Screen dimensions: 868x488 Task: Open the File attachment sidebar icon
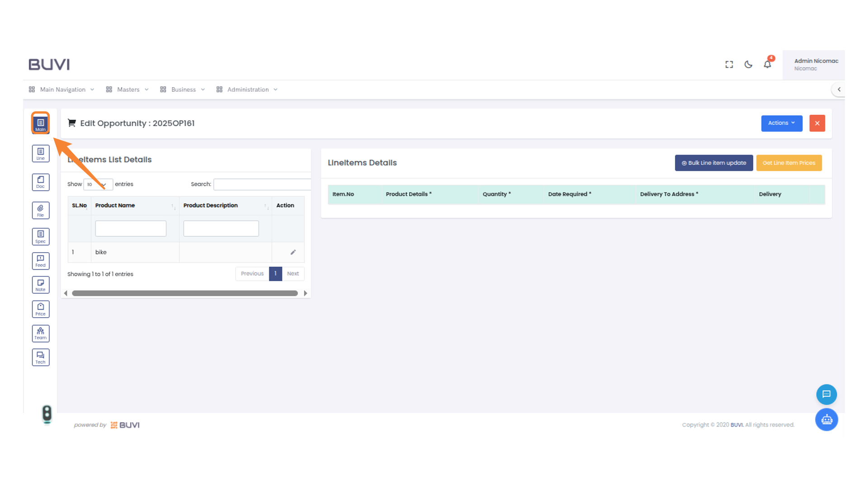point(41,210)
